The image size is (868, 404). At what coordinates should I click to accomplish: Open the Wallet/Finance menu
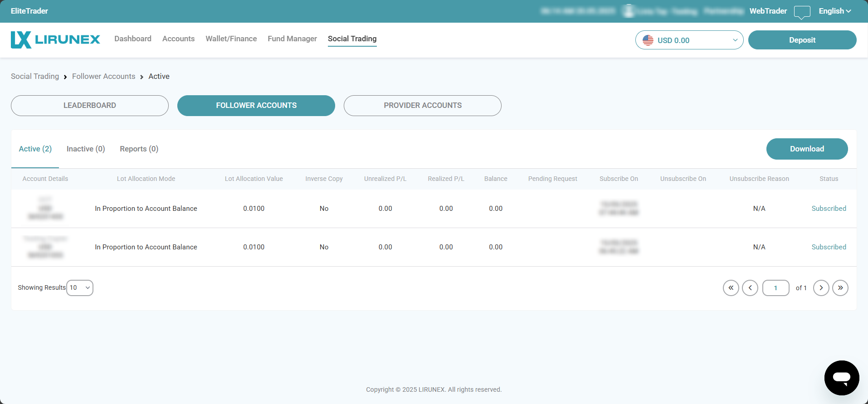click(x=231, y=39)
